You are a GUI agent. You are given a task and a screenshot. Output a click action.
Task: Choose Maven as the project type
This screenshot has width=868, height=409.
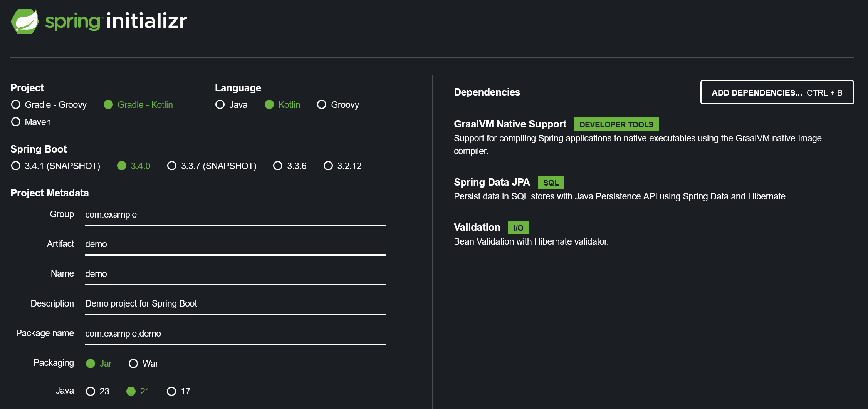[31, 122]
